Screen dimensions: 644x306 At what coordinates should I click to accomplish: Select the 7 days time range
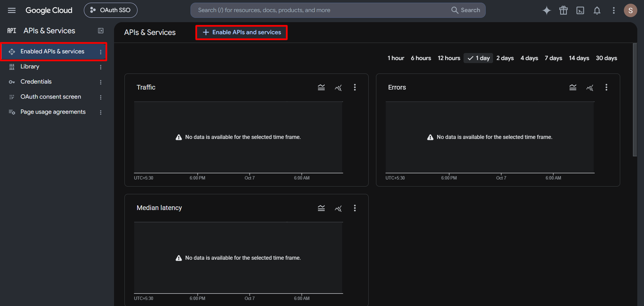[x=553, y=58]
